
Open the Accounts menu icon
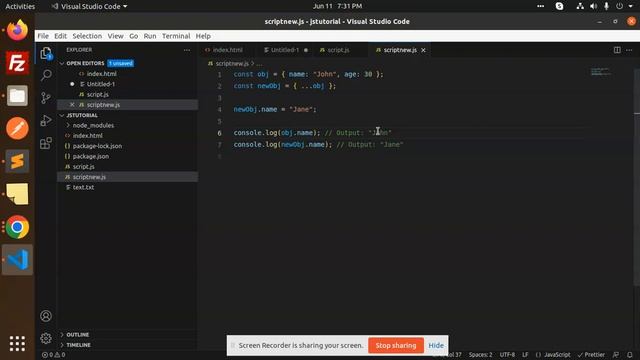point(46,316)
